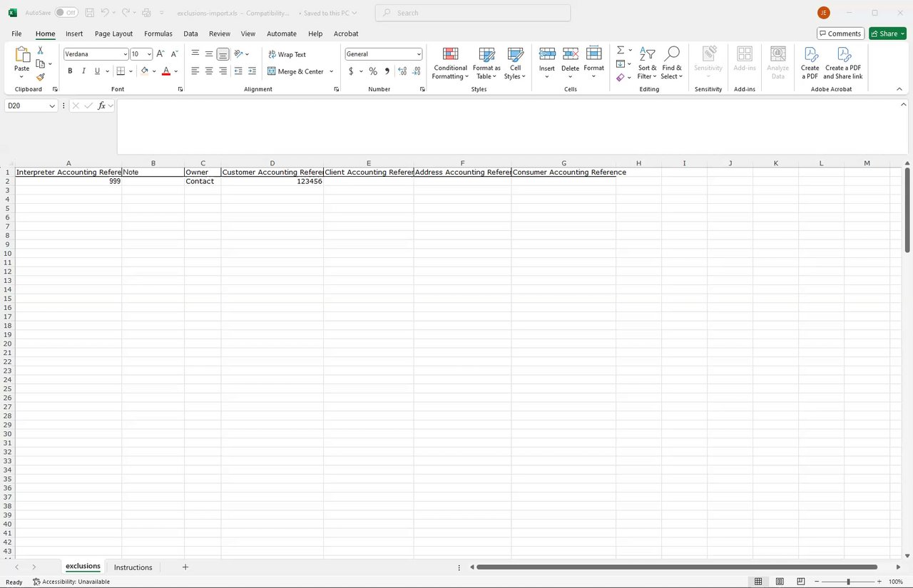Select cell containing 123456
The image size is (913, 588).
272,182
